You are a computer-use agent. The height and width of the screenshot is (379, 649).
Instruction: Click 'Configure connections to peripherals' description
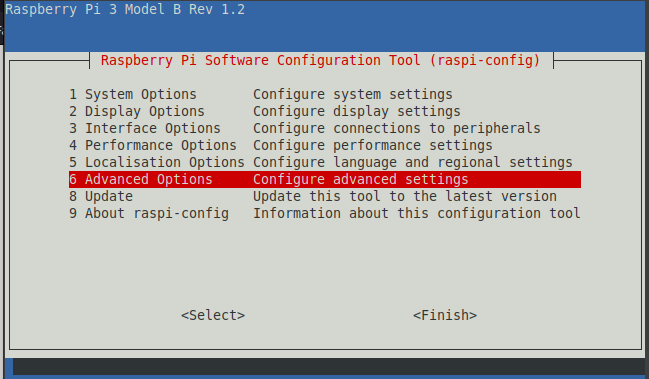click(x=397, y=128)
